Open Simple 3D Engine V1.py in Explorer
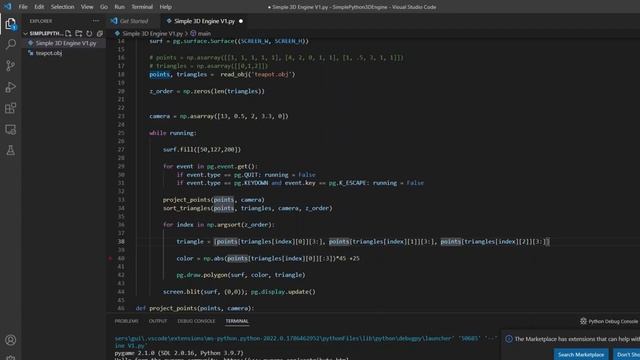 [66, 43]
